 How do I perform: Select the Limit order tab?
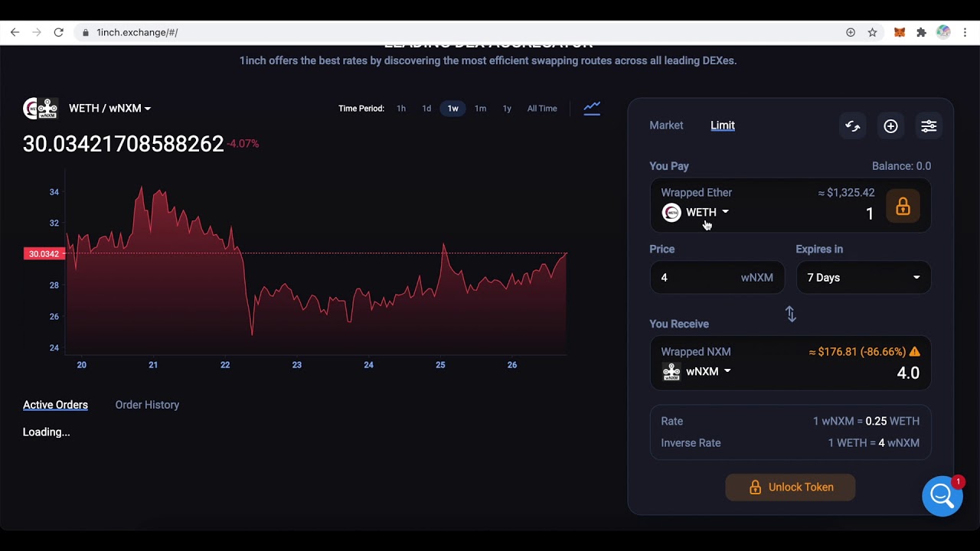click(723, 126)
